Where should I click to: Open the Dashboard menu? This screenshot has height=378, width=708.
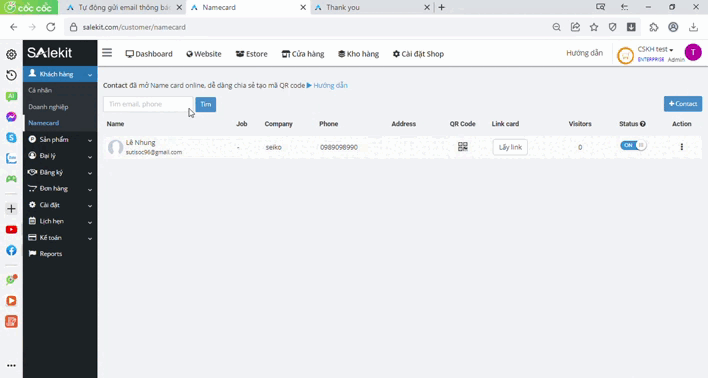click(x=149, y=54)
